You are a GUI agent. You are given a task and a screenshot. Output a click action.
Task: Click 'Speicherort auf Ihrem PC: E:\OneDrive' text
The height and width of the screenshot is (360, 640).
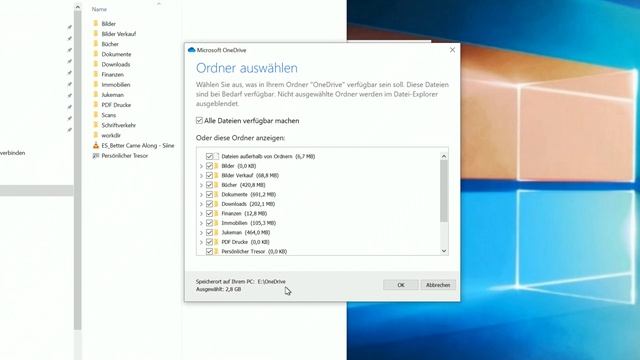[x=241, y=282]
